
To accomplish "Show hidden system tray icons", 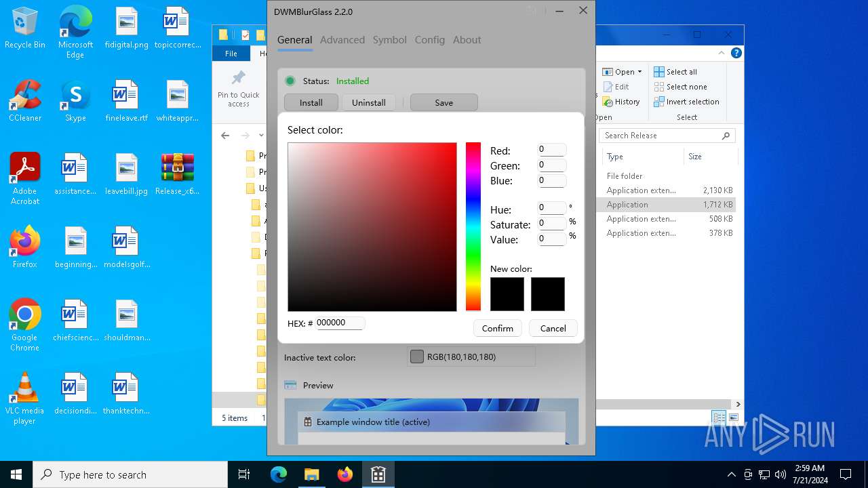I will [x=731, y=474].
